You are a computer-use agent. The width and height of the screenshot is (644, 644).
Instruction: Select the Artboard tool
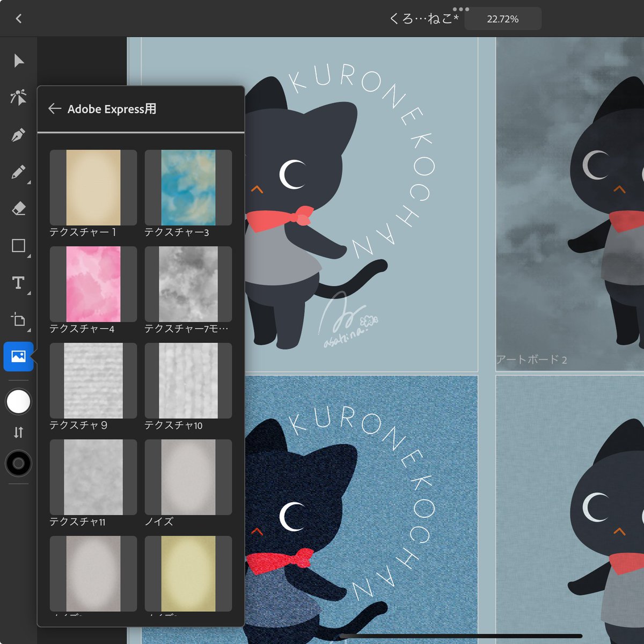pos(19,320)
